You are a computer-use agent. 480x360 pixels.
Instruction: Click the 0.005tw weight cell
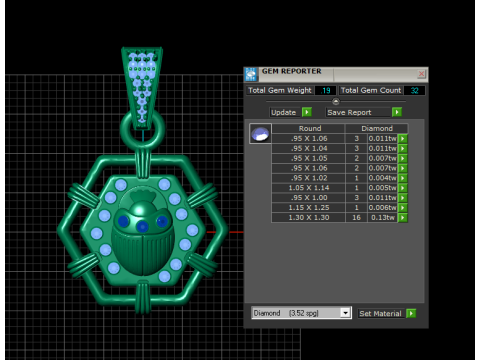(x=382, y=188)
